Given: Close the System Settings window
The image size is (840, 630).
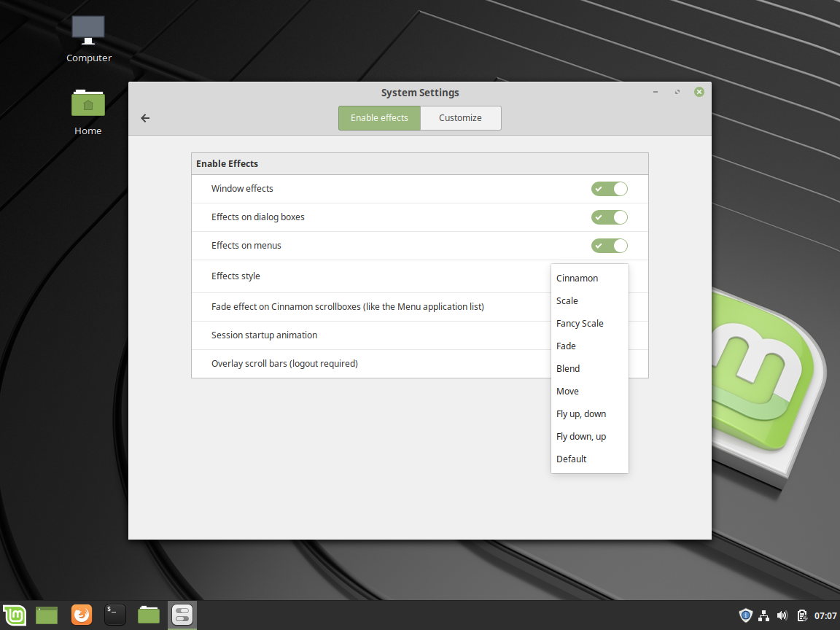Looking at the screenshot, I should coord(699,92).
